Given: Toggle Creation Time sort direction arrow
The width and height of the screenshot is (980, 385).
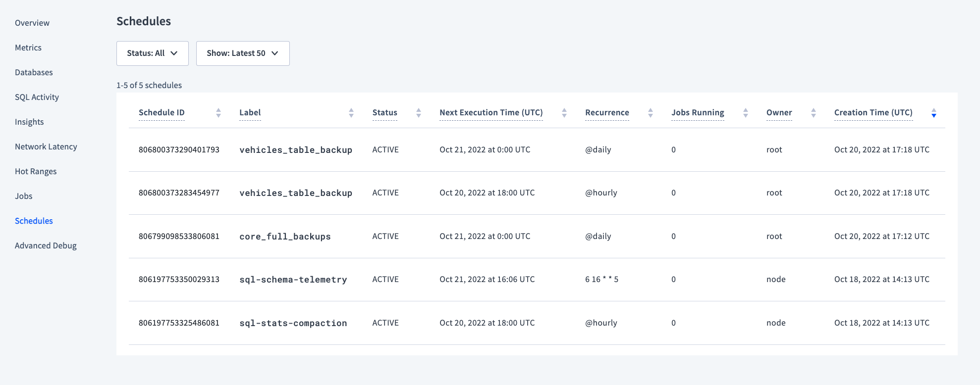Looking at the screenshot, I should (x=934, y=113).
